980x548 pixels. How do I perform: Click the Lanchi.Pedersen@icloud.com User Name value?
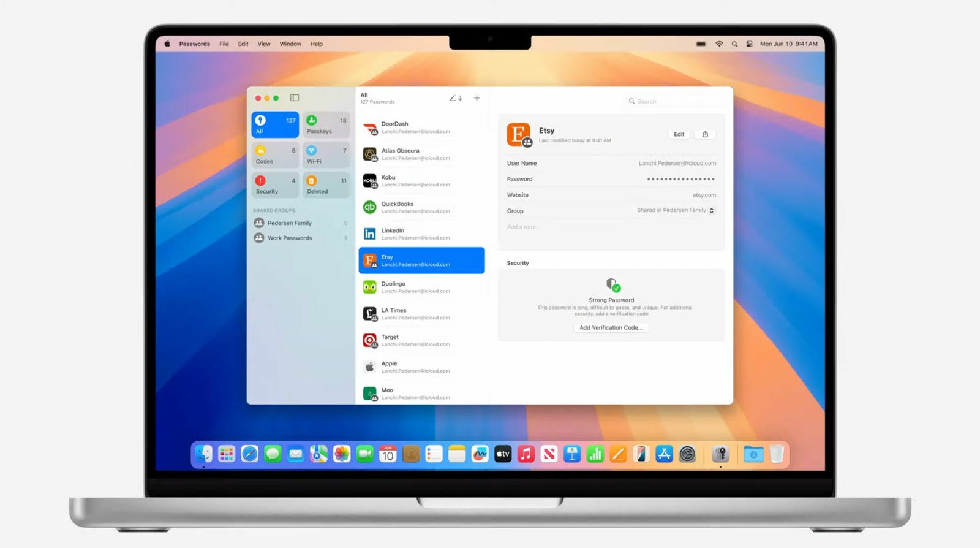[677, 163]
